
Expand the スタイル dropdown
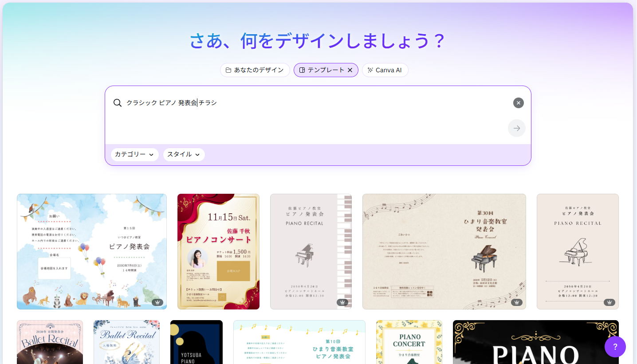tap(184, 154)
